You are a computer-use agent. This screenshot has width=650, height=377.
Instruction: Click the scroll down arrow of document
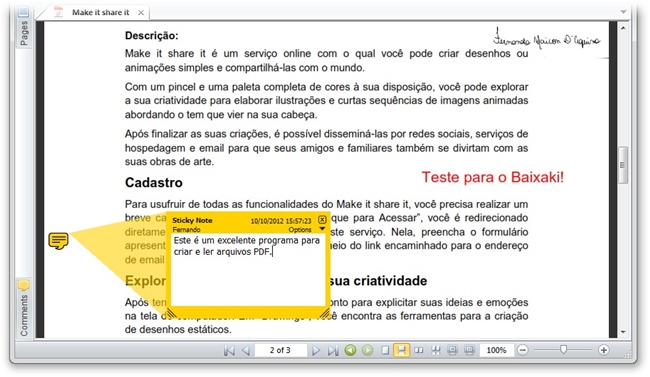coord(623,332)
